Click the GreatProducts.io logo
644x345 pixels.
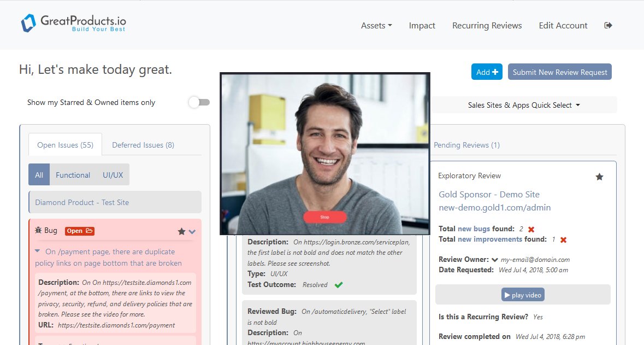[x=74, y=23]
